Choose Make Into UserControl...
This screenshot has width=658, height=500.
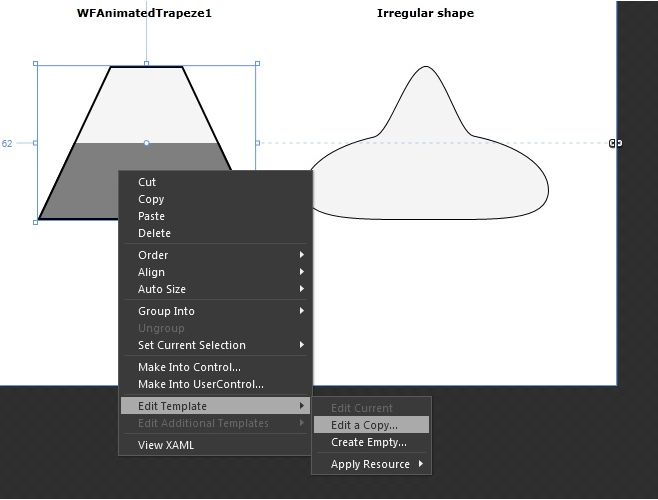pos(200,384)
